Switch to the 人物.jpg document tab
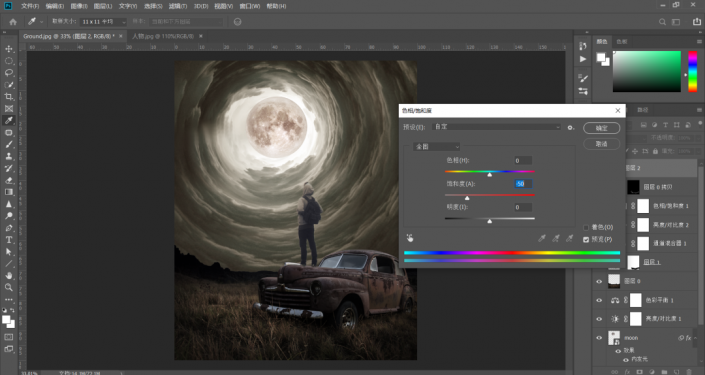 163,36
